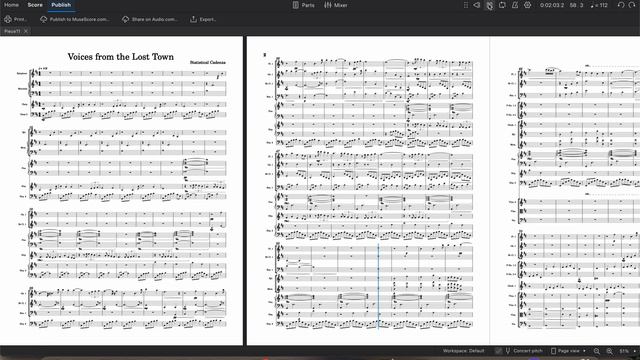Click the blue playback cursor line
This screenshot has height=360, width=640.
[378, 287]
